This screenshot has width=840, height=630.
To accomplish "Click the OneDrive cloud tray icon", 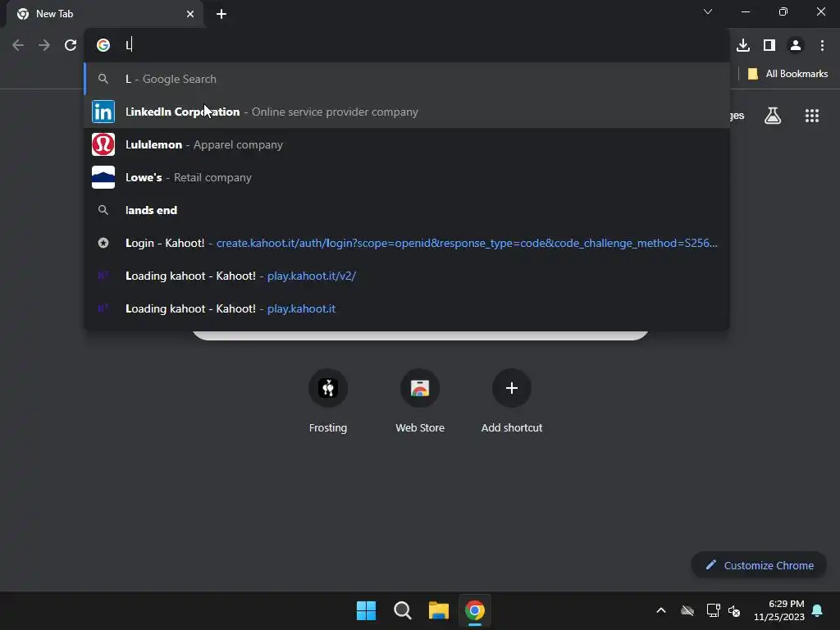I will pos(687,610).
